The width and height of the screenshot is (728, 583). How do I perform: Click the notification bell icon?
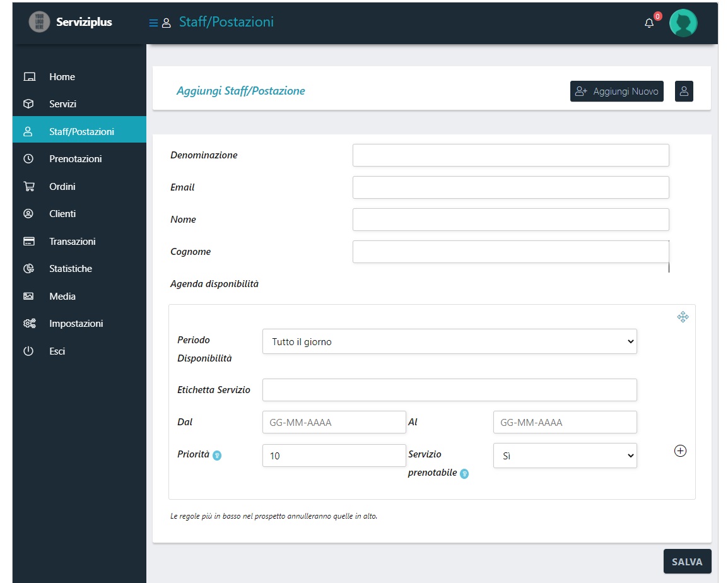point(649,23)
